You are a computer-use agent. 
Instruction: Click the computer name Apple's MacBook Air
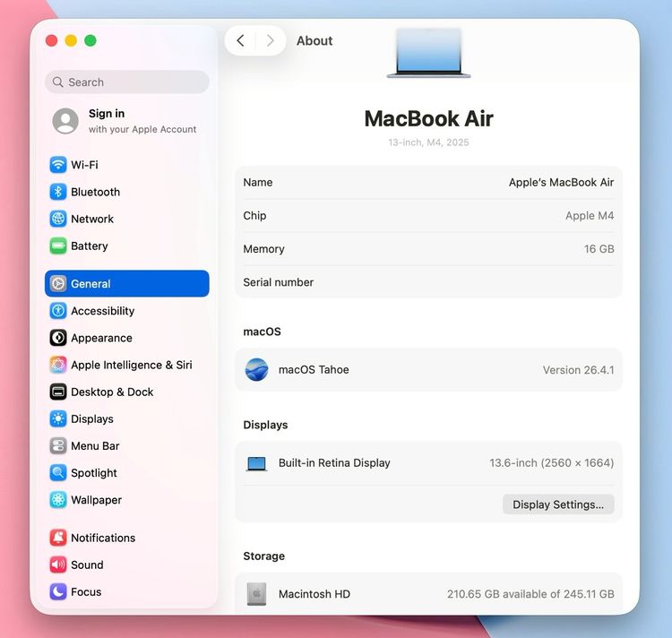[561, 183]
